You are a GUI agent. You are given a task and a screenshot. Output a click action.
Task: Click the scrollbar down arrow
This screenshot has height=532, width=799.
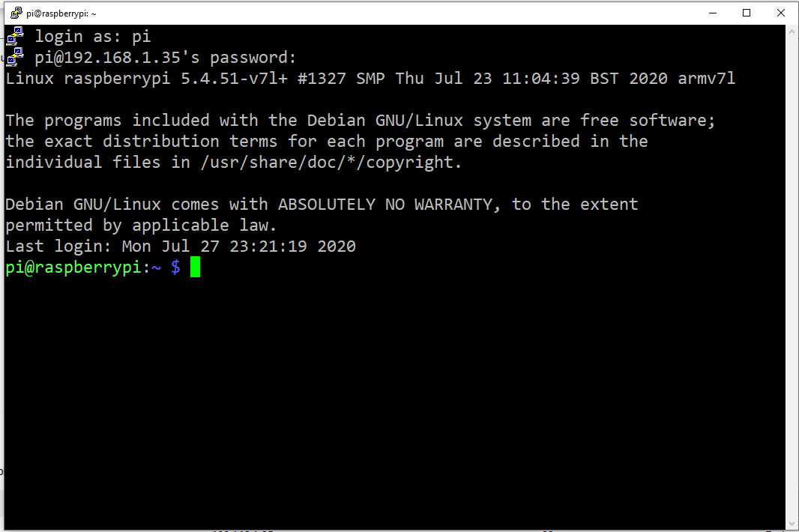click(792, 523)
